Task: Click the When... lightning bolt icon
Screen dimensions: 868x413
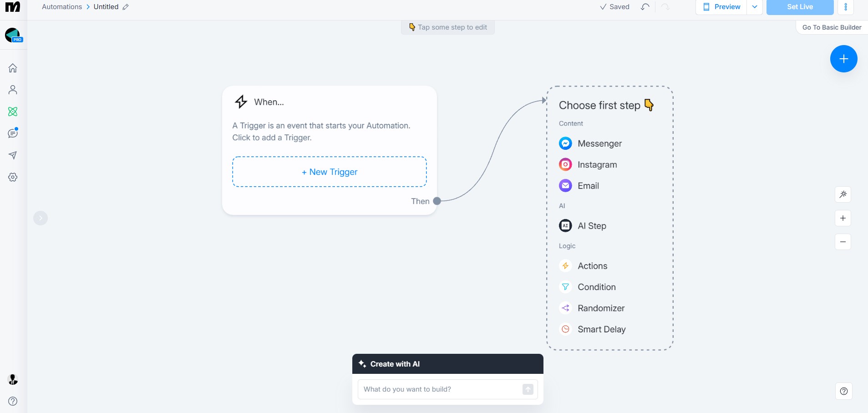Action: [241, 102]
